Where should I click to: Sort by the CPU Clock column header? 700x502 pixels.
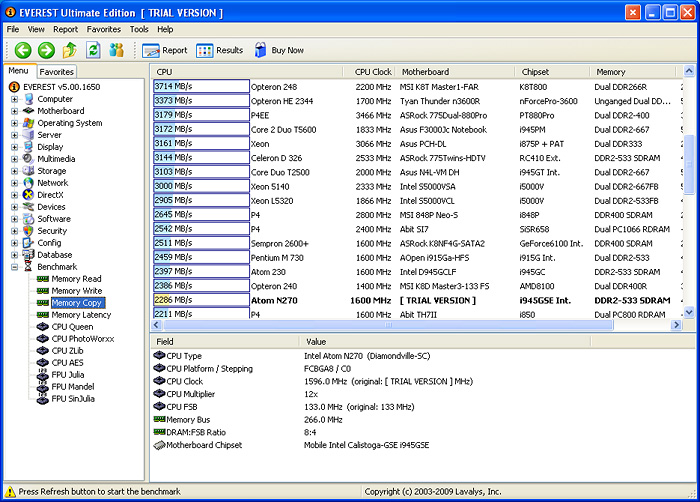tap(369, 72)
